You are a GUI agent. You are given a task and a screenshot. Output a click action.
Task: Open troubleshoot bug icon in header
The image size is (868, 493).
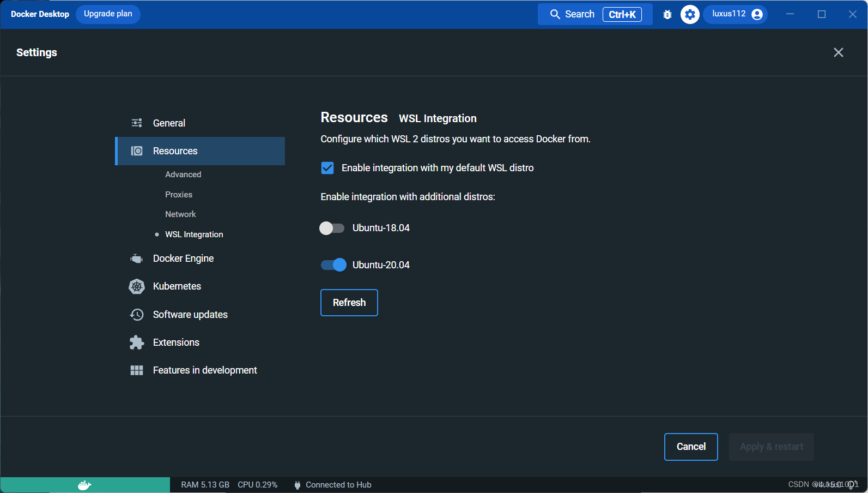[667, 15]
